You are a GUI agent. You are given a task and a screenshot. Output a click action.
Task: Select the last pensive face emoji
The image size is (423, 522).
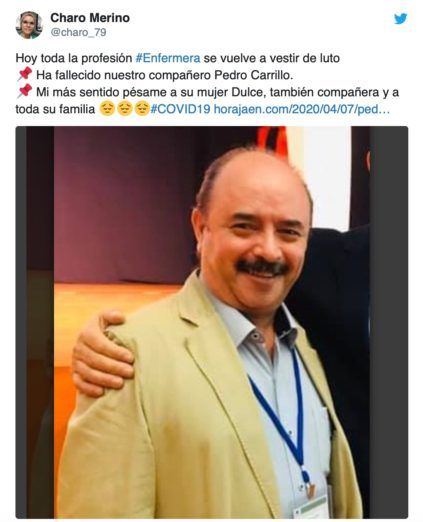pos(142,109)
